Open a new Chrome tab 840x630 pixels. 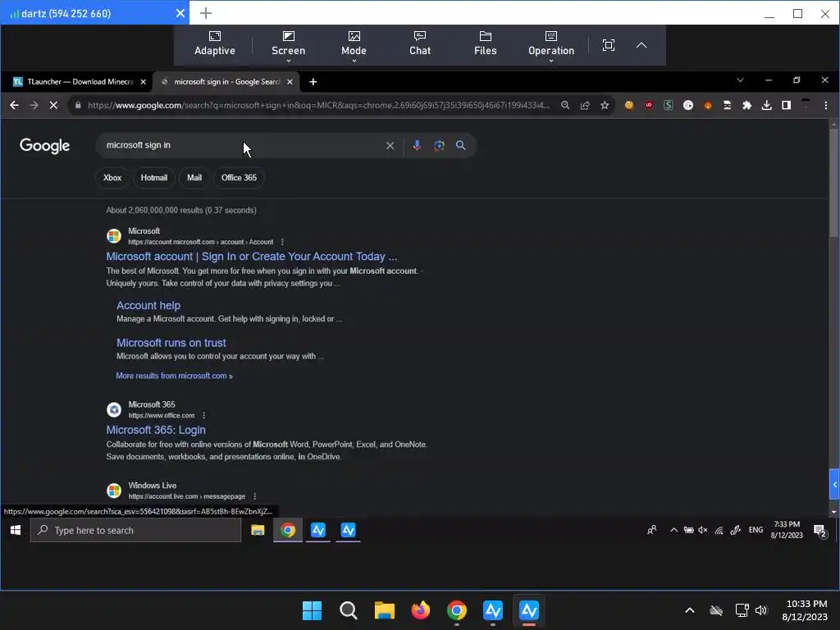coord(313,82)
